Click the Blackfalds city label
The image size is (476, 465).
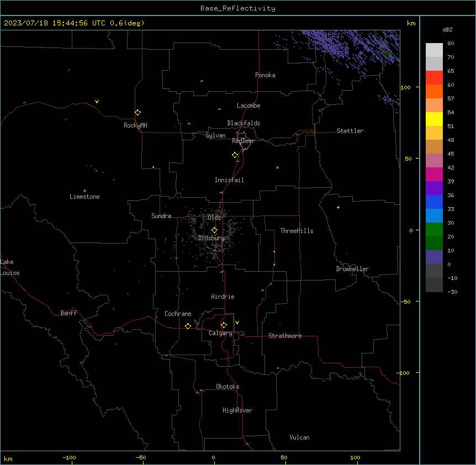[244, 123]
